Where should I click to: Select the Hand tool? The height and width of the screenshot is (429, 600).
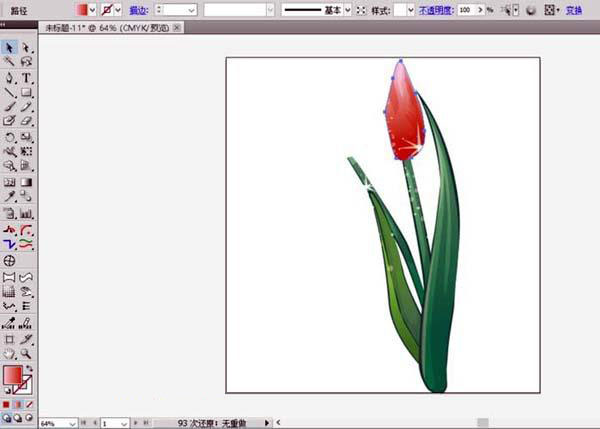[9, 353]
